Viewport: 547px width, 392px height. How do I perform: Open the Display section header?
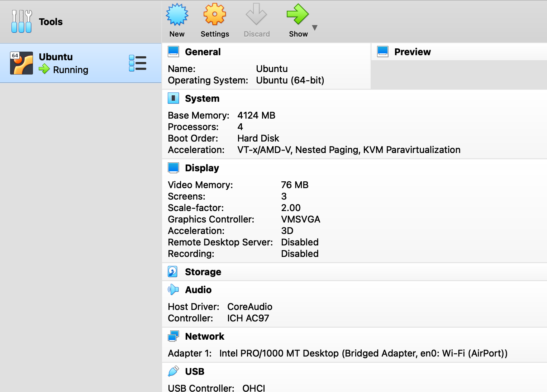202,168
